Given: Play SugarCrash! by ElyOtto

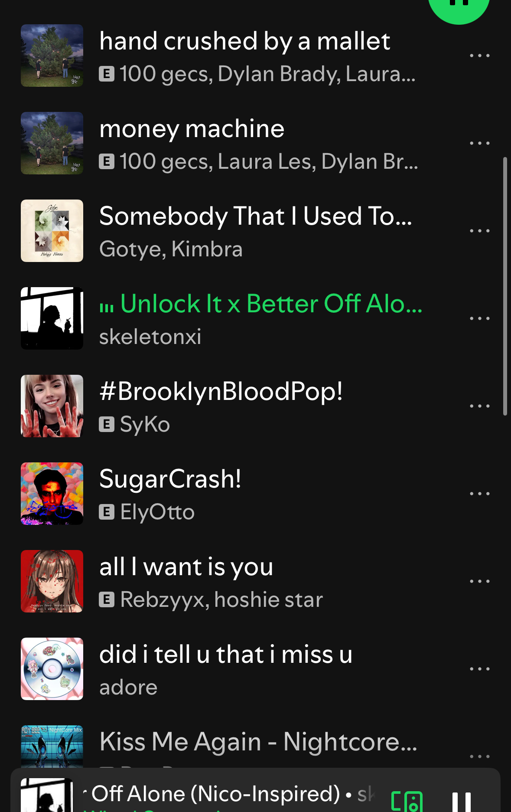Looking at the screenshot, I should click(170, 480).
